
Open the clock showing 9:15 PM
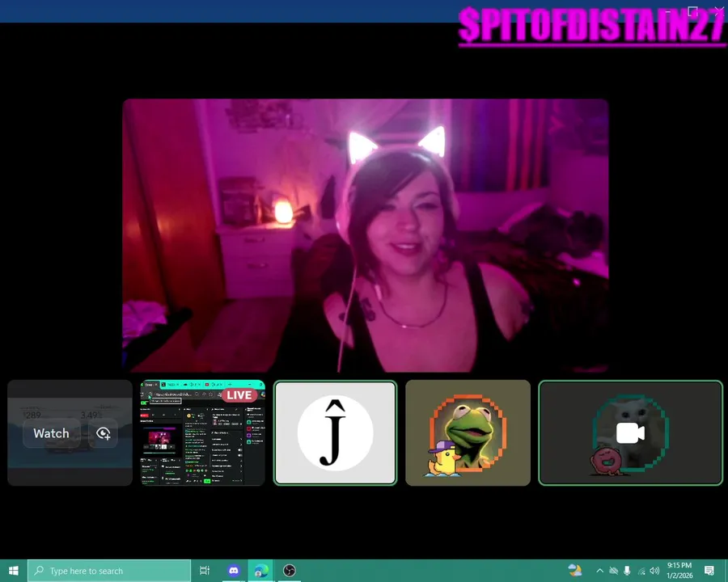pyautogui.click(x=679, y=571)
